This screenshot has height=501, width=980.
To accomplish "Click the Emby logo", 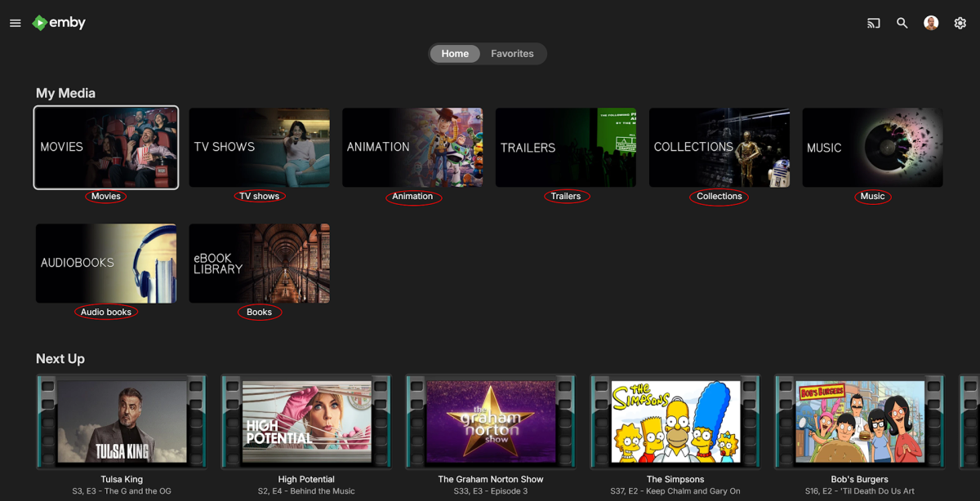I will pyautogui.click(x=59, y=23).
